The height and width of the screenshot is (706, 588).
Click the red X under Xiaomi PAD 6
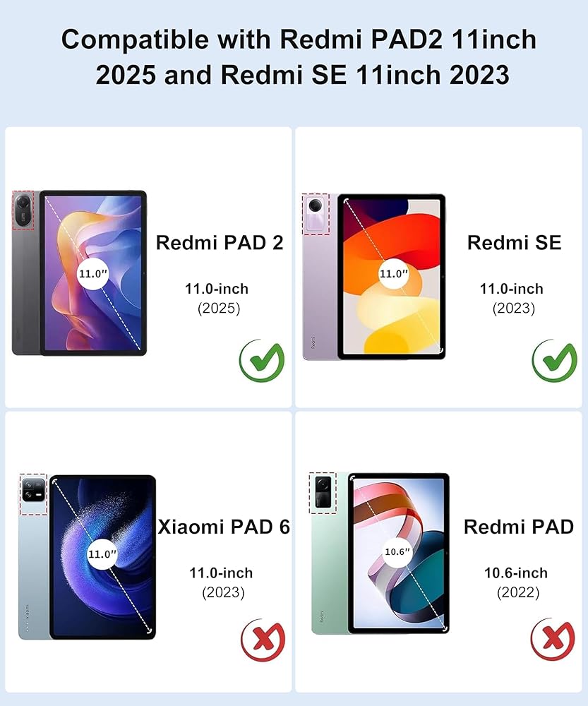point(263,640)
